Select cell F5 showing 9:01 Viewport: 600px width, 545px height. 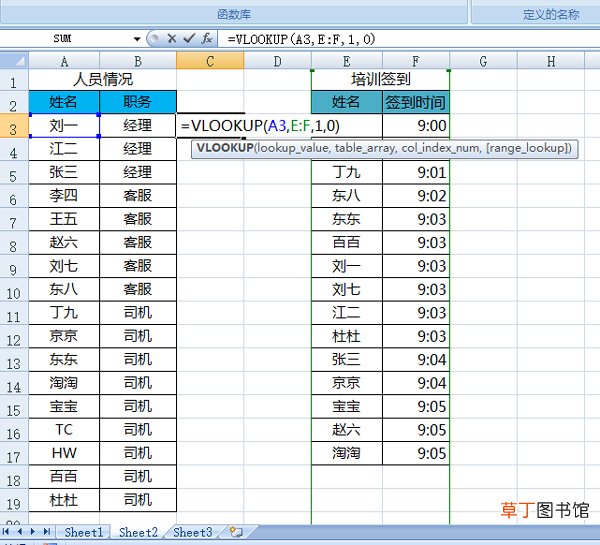coord(416,172)
